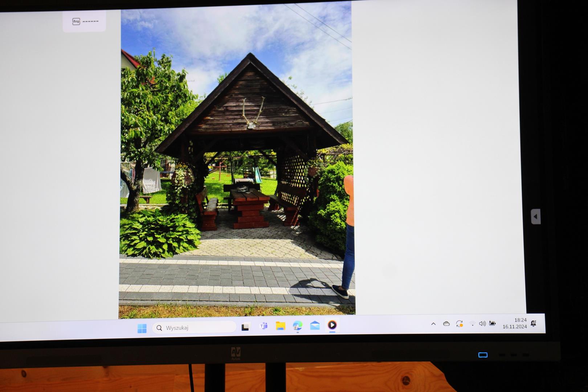This screenshot has height=392, width=588.
Task: Open File Explorer from the taskbar
Action: tap(281, 326)
